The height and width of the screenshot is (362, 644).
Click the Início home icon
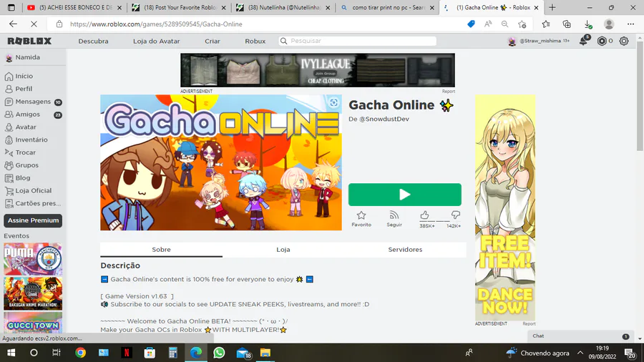9,77
